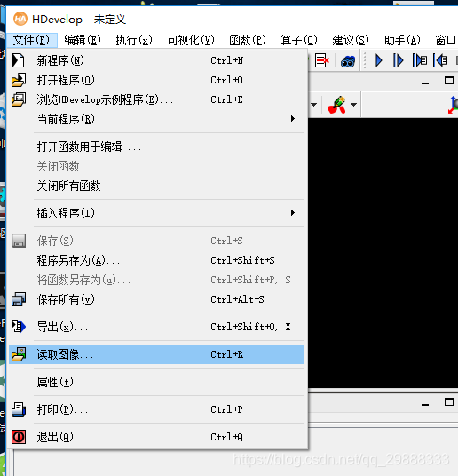Choose 保存所有(v) menu entry

[x=156, y=299]
